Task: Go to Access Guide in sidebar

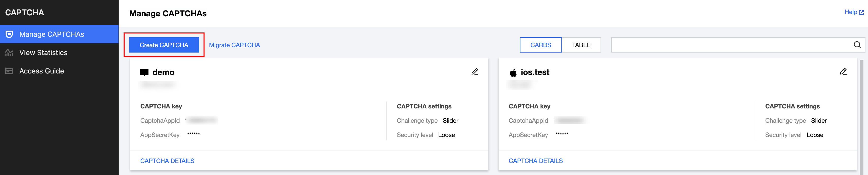Action: tap(41, 71)
